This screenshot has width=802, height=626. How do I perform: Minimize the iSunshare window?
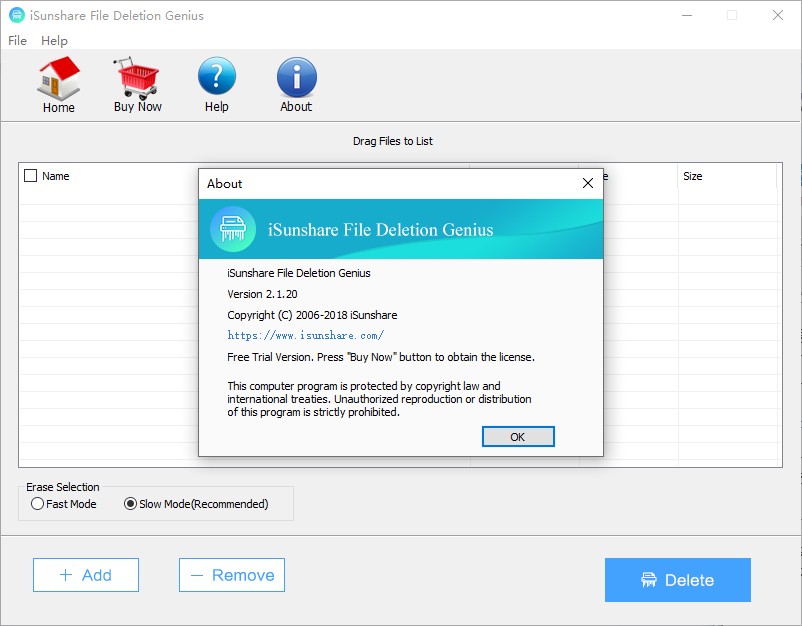pos(687,15)
